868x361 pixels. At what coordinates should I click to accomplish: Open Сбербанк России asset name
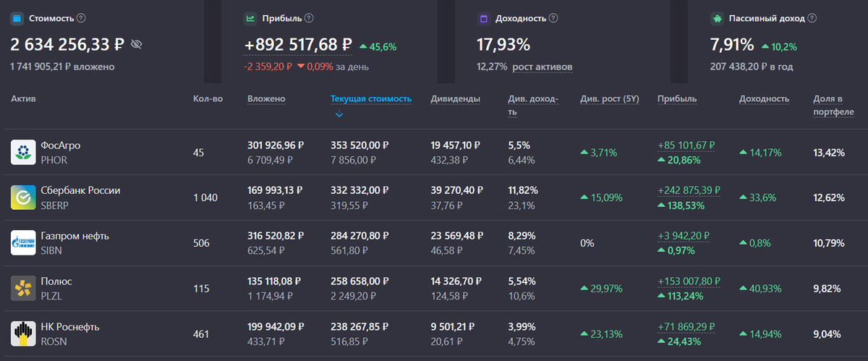coord(80,190)
